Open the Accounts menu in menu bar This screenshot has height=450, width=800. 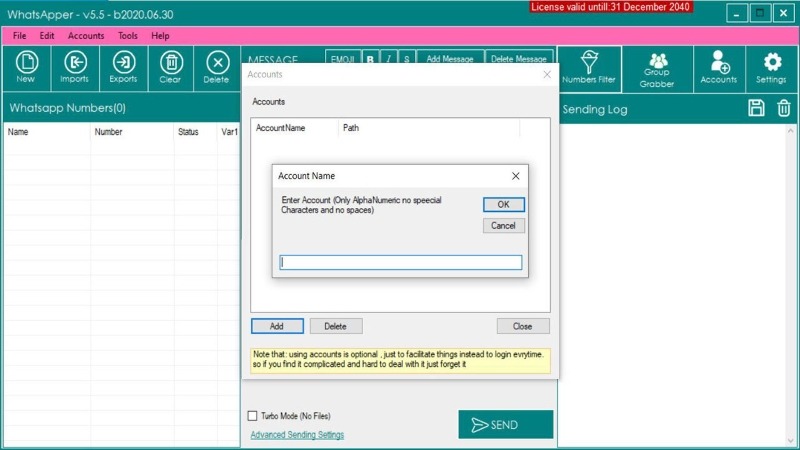[86, 36]
